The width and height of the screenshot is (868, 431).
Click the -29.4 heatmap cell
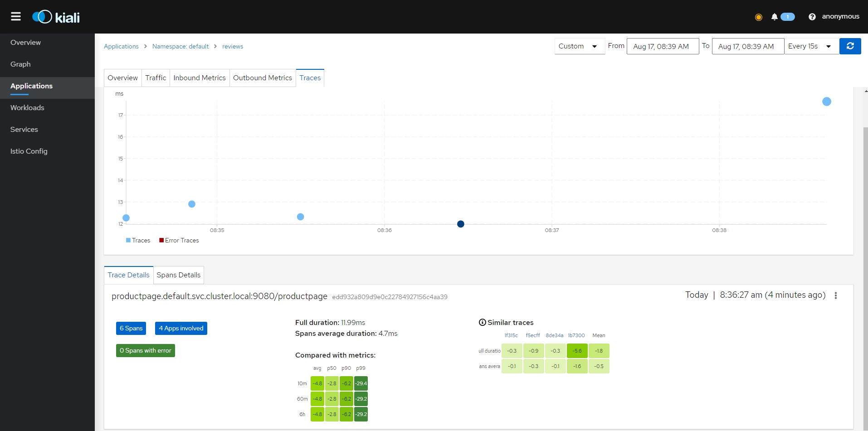click(361, 384)
